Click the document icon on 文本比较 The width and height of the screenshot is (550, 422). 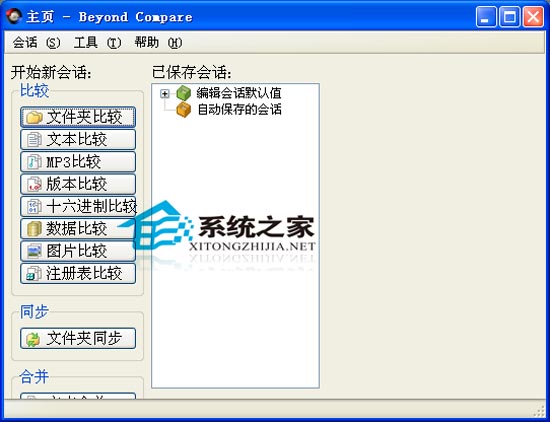(x=34, y=140)
